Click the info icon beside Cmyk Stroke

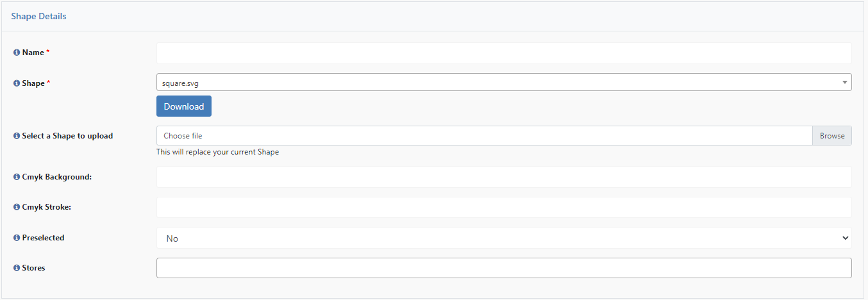pyautogui.click(x=17, y=208)
